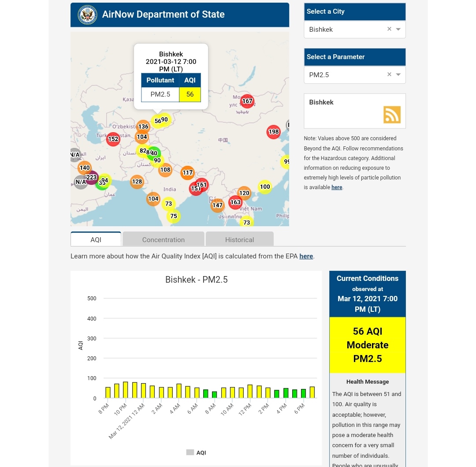Click the yellow 56 AQI popup cell
476x467 pixels.
(190, 94)
